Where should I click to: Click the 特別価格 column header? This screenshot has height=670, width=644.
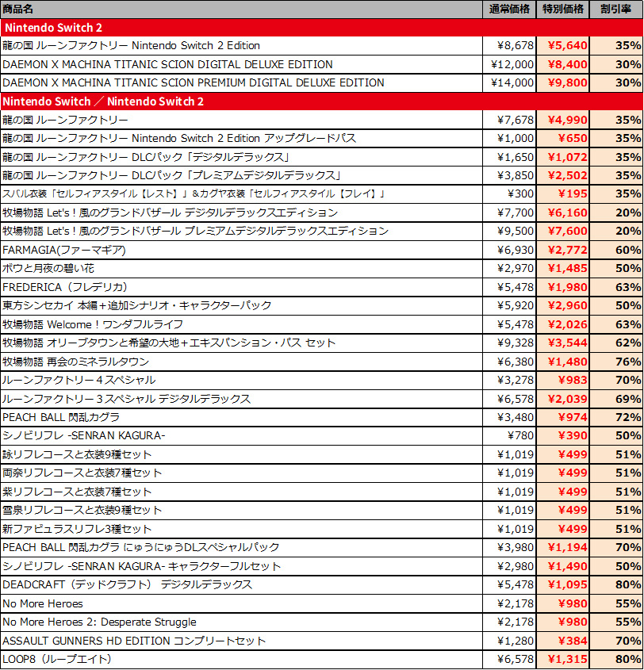tap(563, 9)
